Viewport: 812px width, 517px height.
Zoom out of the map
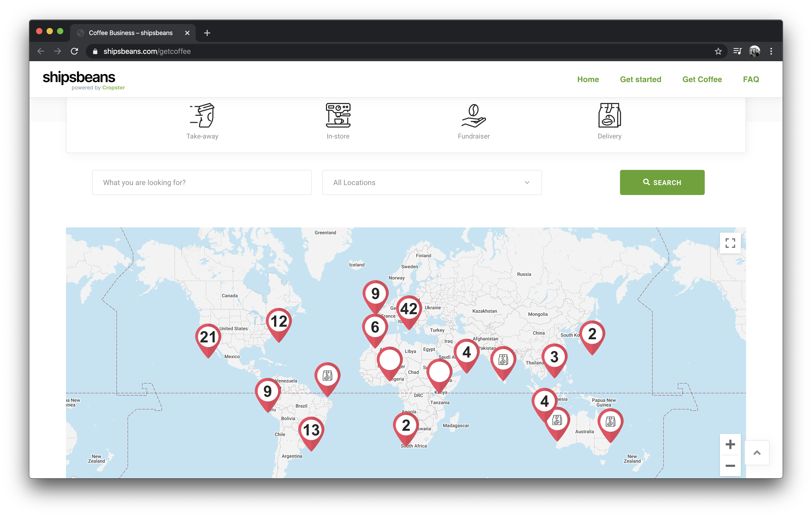point(730,466)
